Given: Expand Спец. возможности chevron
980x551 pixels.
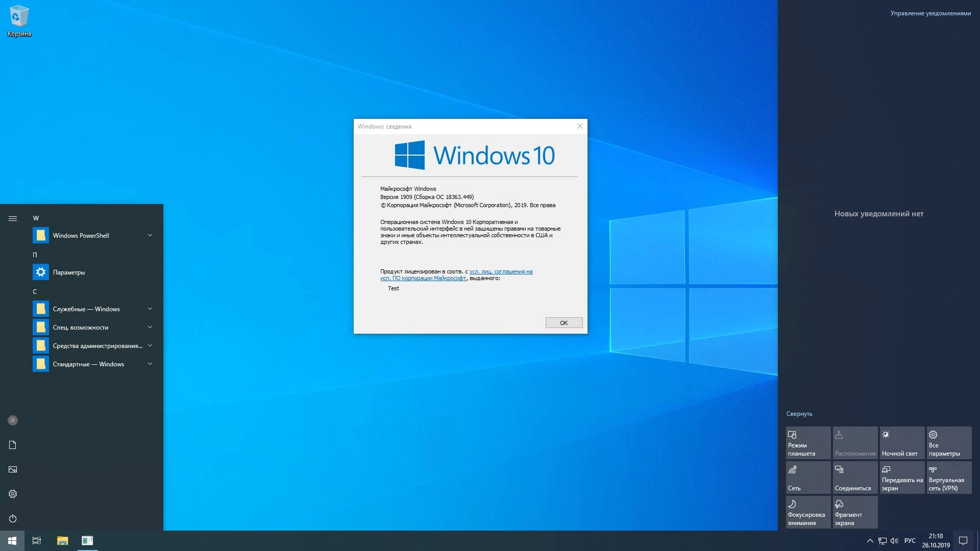Looking at the screenshot, I should pos(150,327).
